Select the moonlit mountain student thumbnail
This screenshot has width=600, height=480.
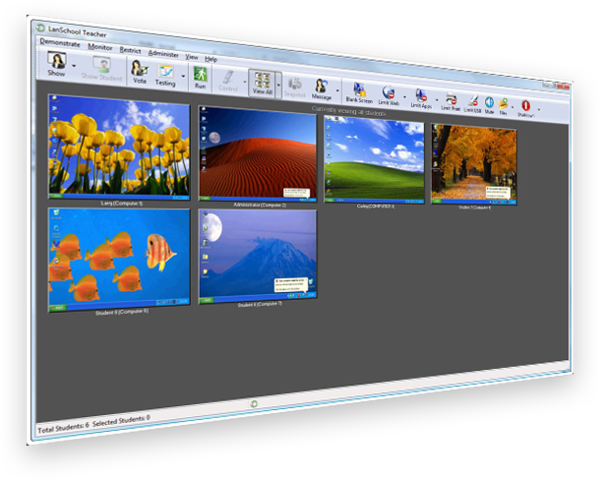[x=258, y=256]
